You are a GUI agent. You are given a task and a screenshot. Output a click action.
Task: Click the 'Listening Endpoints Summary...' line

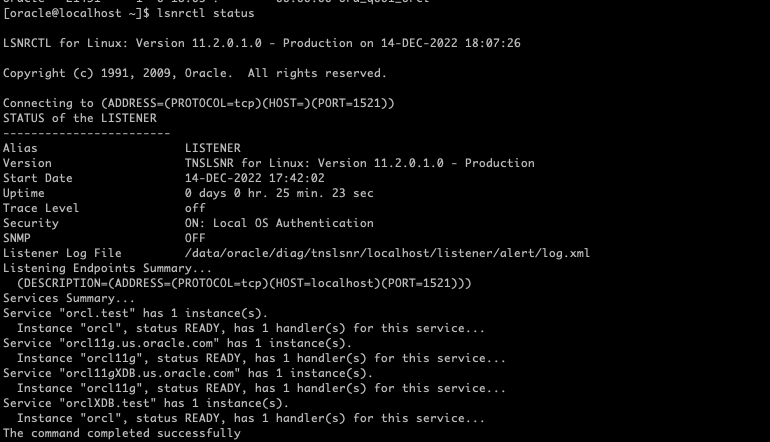(x=107, y=268)
